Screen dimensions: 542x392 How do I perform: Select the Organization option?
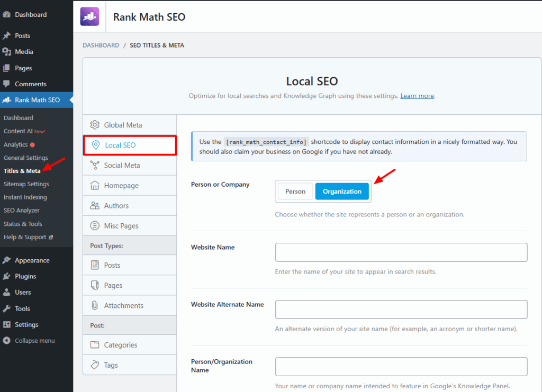(342, 192)
